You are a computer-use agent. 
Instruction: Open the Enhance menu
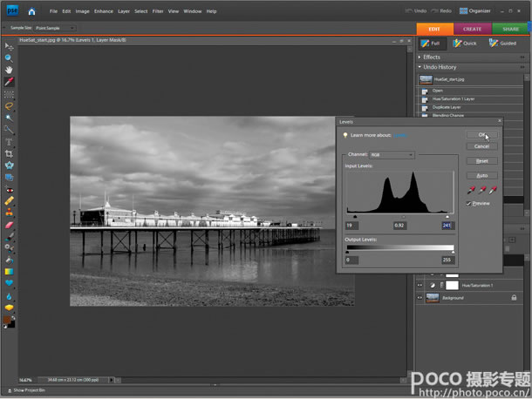(104, 12)
